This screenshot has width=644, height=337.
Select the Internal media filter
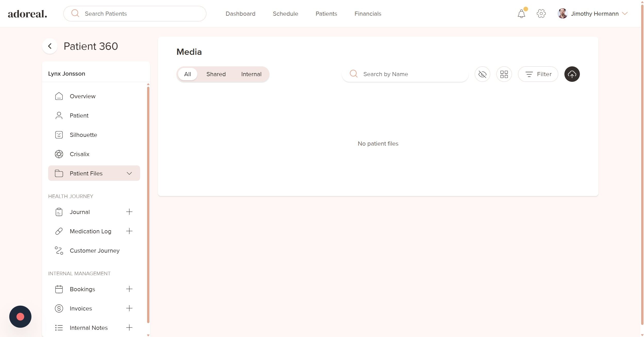(x=251, y=74)
